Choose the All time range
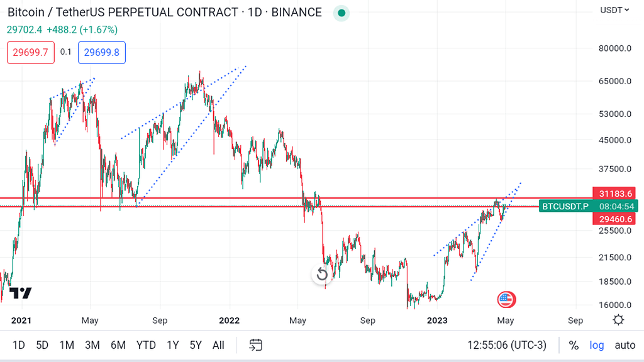Viewport: 644px width, 362px height. click(x=218, y=345)
